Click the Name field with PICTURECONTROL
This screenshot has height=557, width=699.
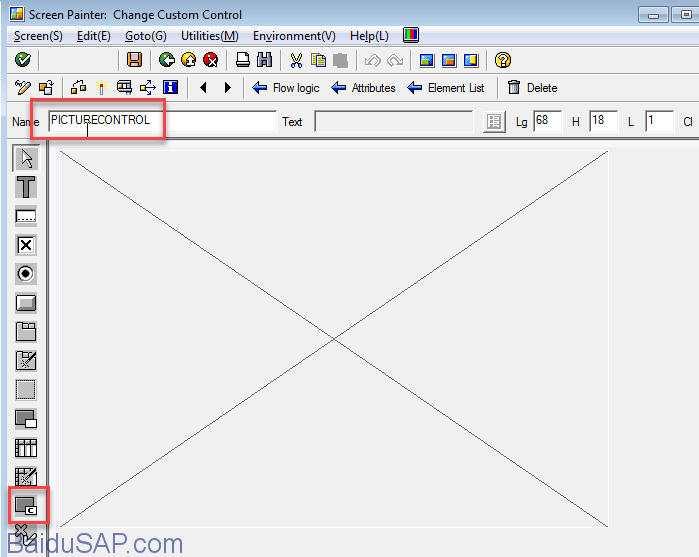[x=163, y=121]
